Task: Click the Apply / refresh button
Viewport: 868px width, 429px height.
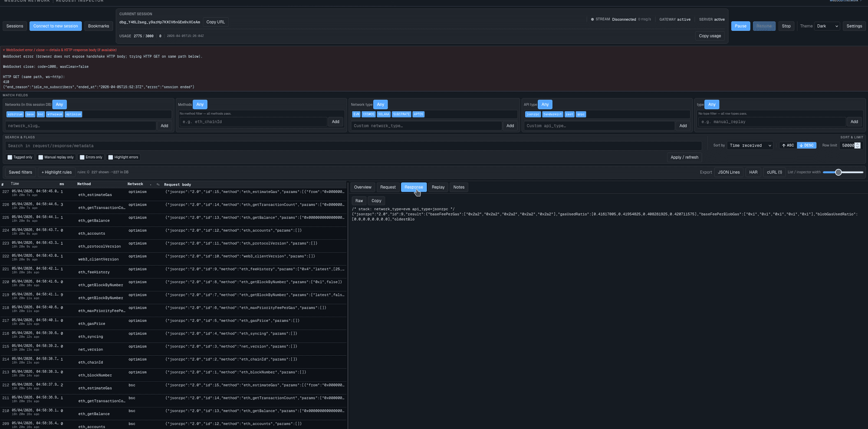Action: click(684, 157)
